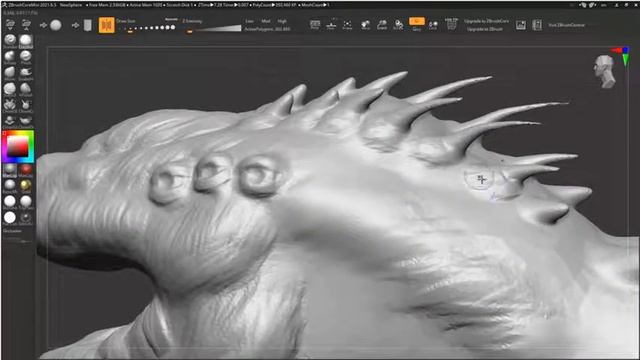Select the Flat Color material
640x360 pixels.
10,218
